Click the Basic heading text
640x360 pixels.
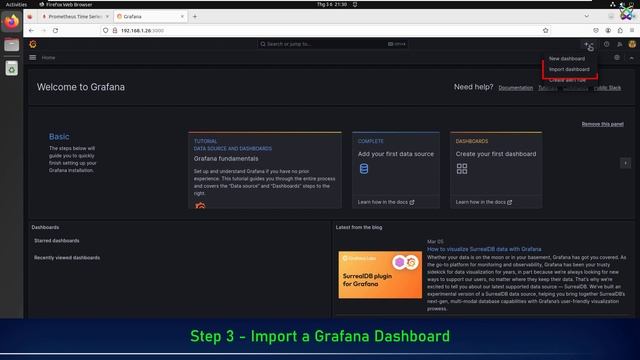tap(59, 137)
